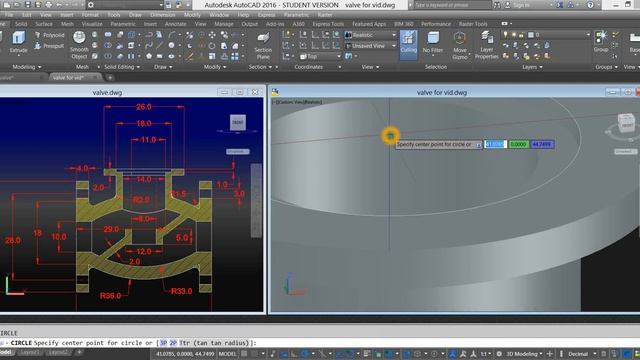Toggle MODEL space button in status bar
This screenshot has width=640, height=360.
point(227,354)
